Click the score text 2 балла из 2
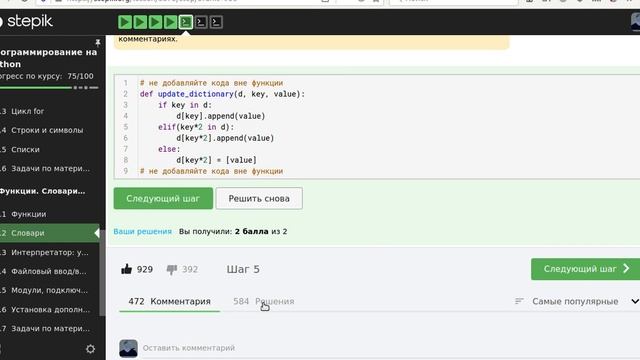This screenshot has width=640, height=360. [261, 231]
